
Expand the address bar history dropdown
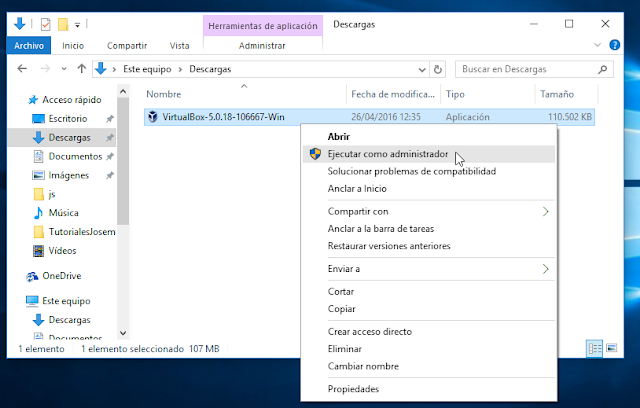tap(422, 69)
